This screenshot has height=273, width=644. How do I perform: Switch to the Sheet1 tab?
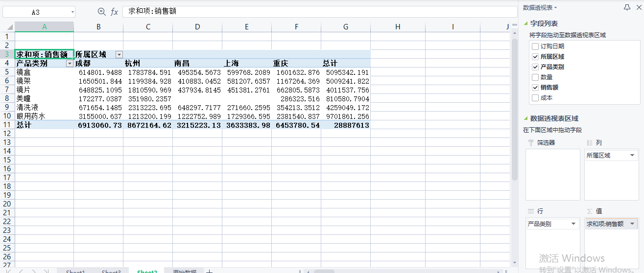[75, 272]
